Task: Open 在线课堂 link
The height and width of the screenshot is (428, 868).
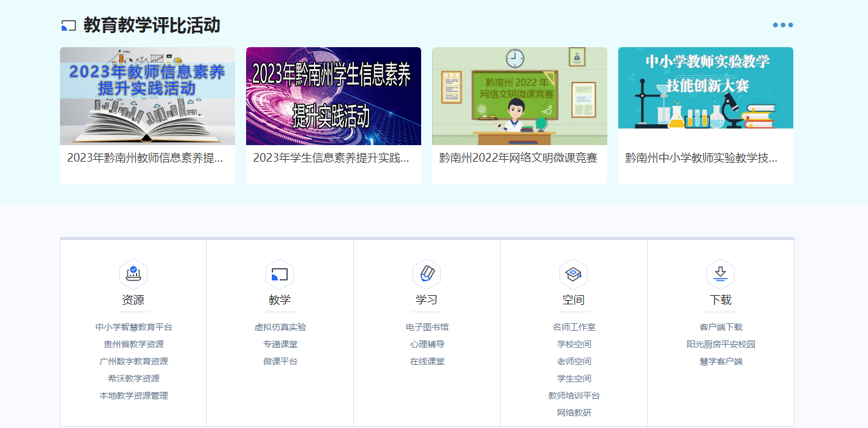Action: [427, 361]
